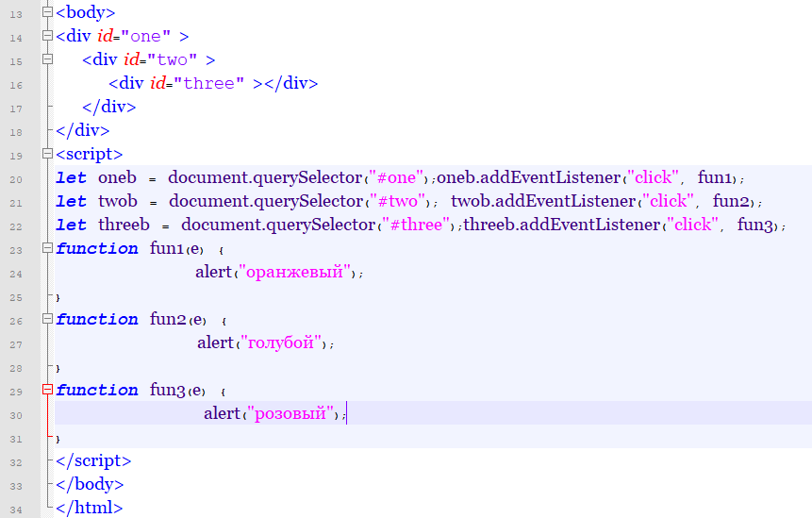Screen dimensions: 812x518
Task: Select line number 30 in the margin
Action: [16, 415]
